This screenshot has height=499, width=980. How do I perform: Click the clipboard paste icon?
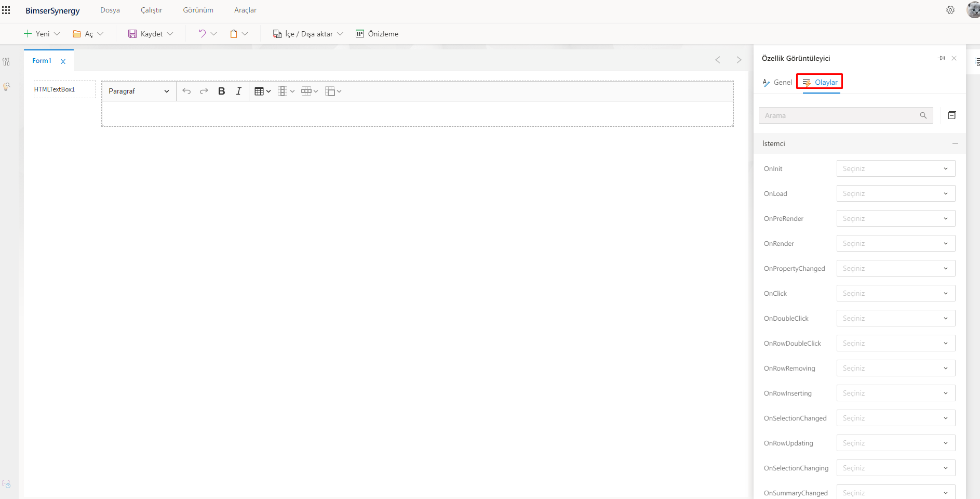coord(234,34)
